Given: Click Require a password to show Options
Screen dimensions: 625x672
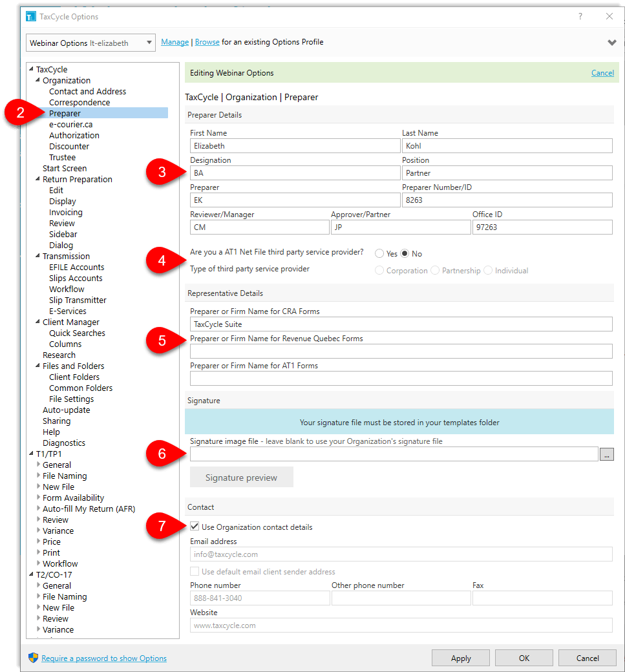Looking at the screenshot, I should 104,658.
